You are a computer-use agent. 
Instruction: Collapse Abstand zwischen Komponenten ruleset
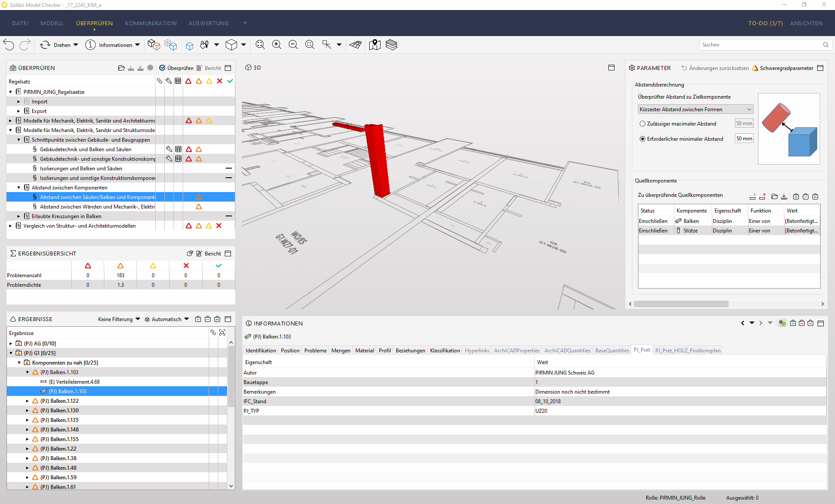pyautogui.click(x=19, y=188)
